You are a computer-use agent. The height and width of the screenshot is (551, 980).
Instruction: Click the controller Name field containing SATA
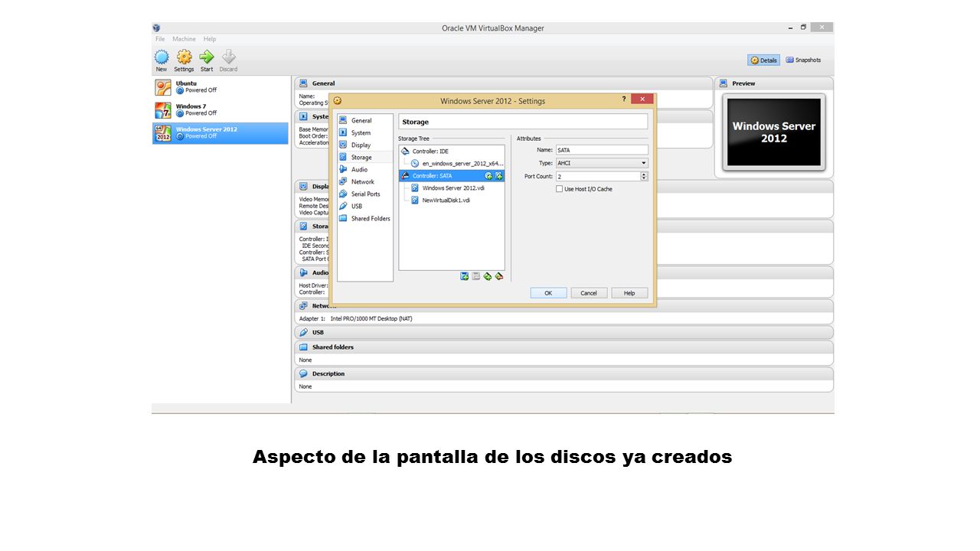tap(602, 150)
